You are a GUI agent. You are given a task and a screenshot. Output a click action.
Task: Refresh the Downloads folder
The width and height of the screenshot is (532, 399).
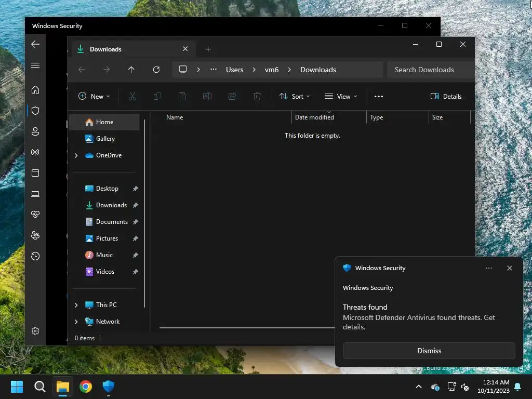click(x=156, y=70)
